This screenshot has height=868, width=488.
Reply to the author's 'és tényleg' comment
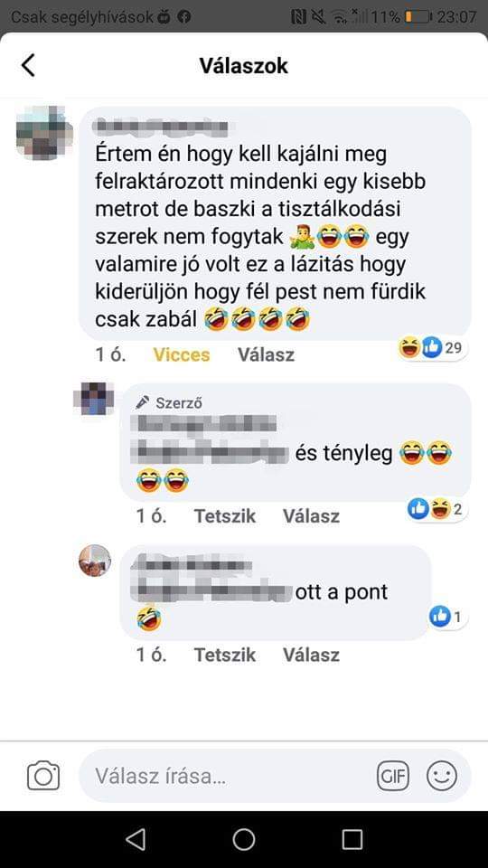coord(311,516)
